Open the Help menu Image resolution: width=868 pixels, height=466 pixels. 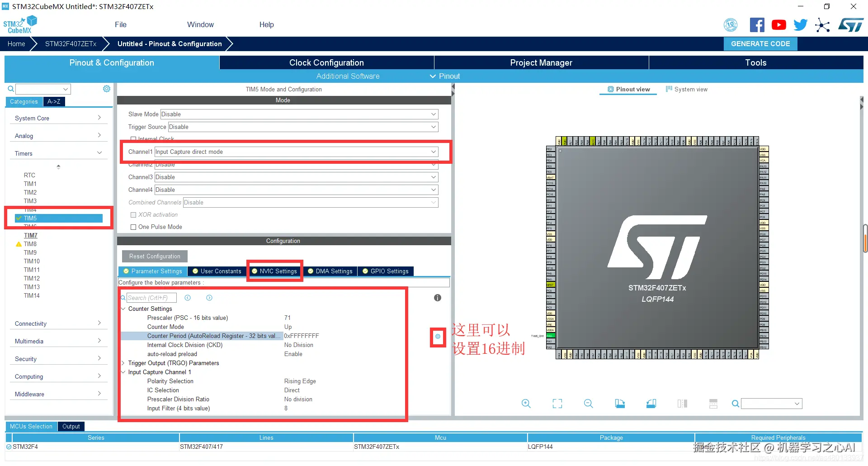(266, 25)
